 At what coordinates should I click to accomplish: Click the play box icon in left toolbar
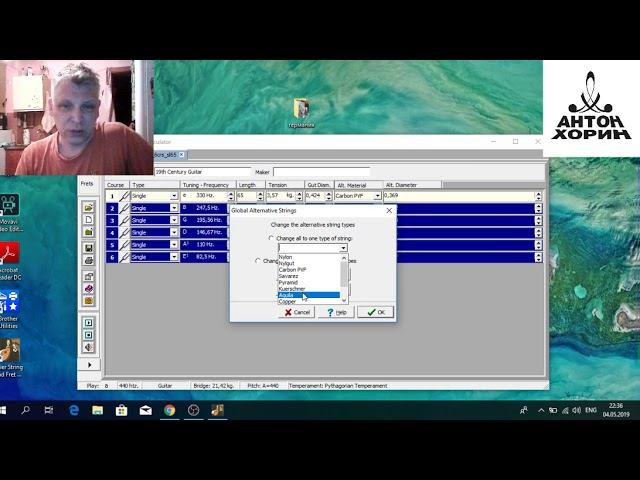[x=89, y=322]
